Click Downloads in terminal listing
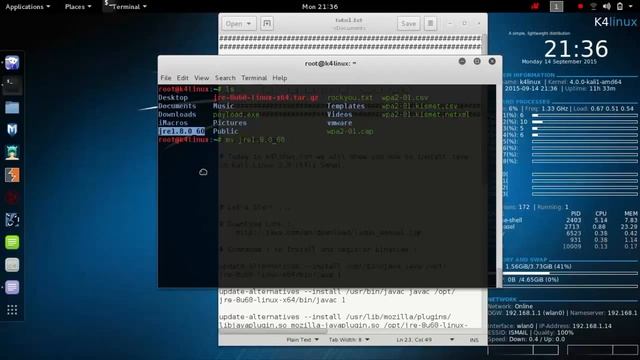 coord(177,114)
